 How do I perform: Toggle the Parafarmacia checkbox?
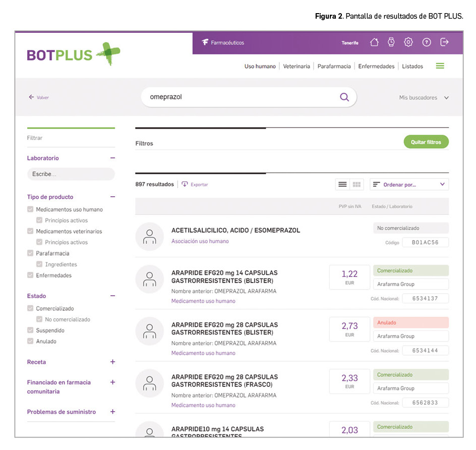click(30, 253)
